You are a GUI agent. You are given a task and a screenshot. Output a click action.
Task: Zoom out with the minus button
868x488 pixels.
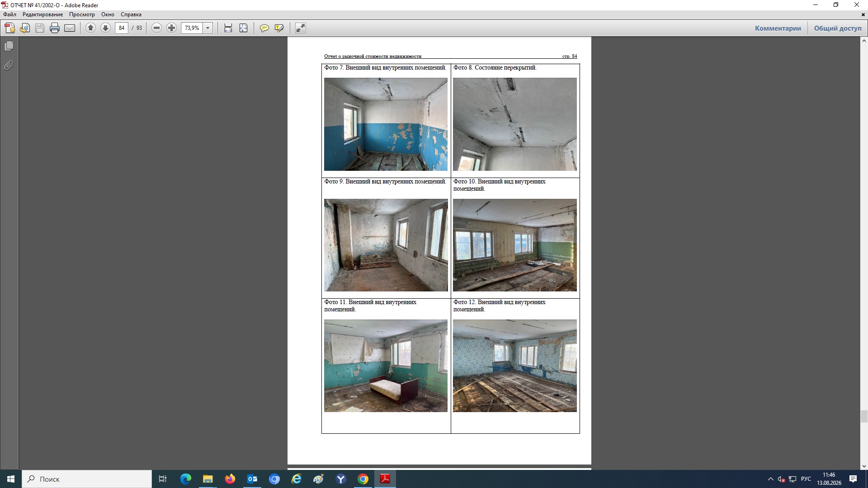[x=156, y=28]
